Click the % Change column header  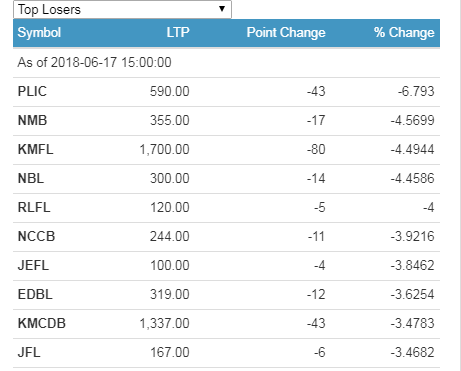[404, 33]
